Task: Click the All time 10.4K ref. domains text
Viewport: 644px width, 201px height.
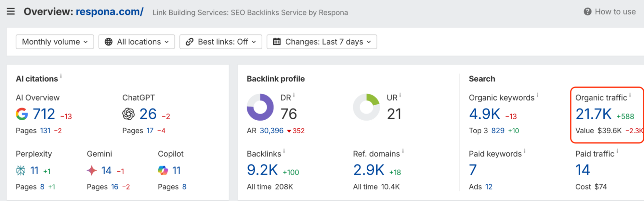Action: 376,187
